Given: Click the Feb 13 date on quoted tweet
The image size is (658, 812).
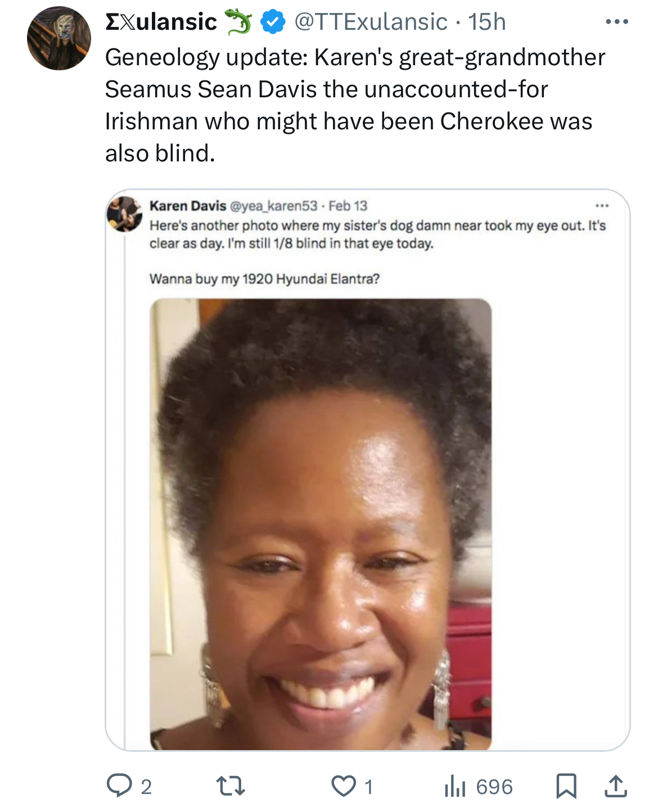Looking at the screenshot, I should tap(348, 206).
